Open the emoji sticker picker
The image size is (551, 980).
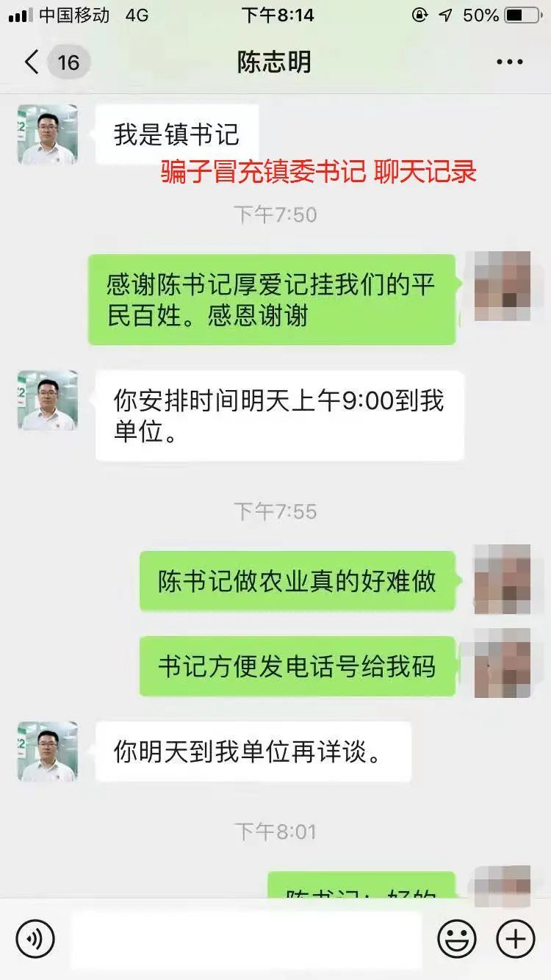click(x=457, y=938)
